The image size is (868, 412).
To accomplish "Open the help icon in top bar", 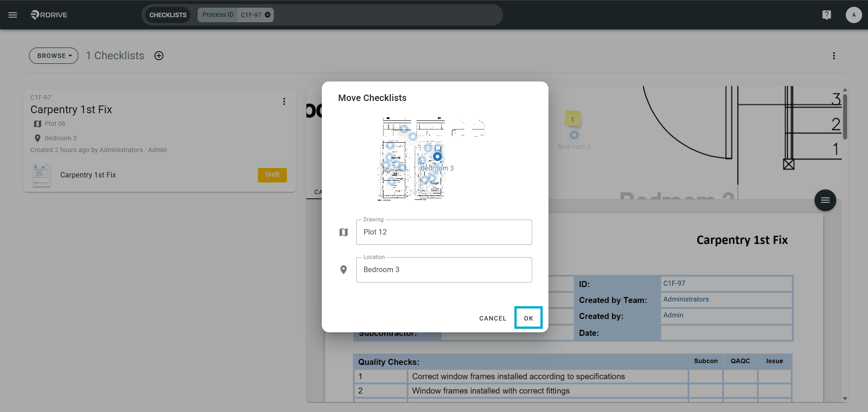I will click(x=827, y=15).
